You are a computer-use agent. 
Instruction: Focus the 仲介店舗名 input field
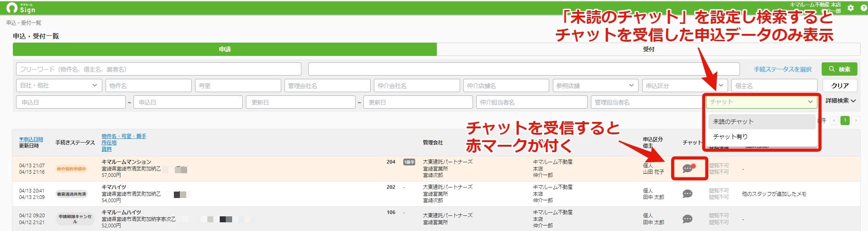[506, 85]
